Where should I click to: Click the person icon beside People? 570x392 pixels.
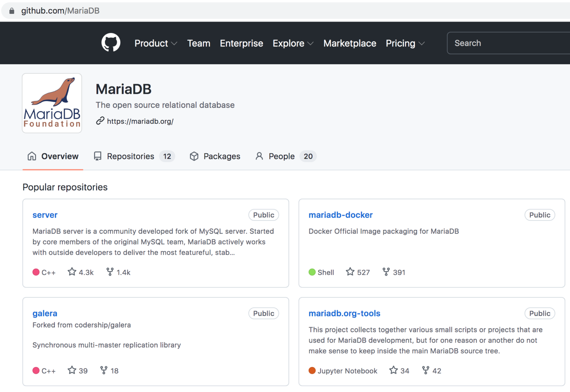259,156
